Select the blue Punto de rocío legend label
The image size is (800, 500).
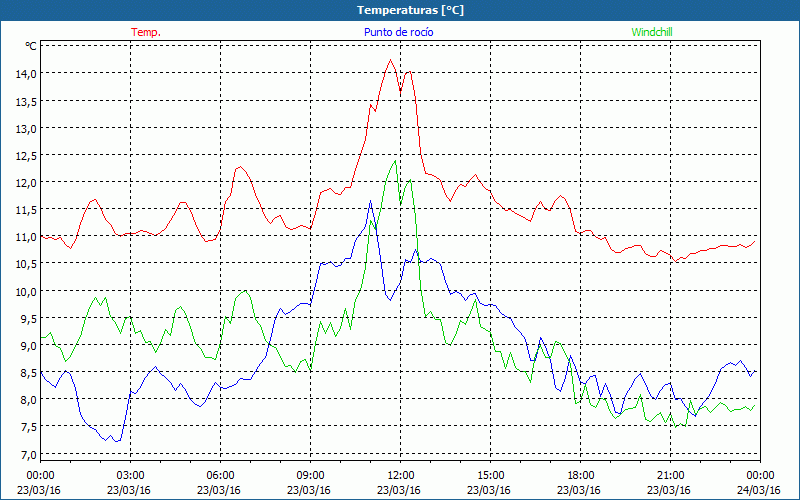coord(398,32)
